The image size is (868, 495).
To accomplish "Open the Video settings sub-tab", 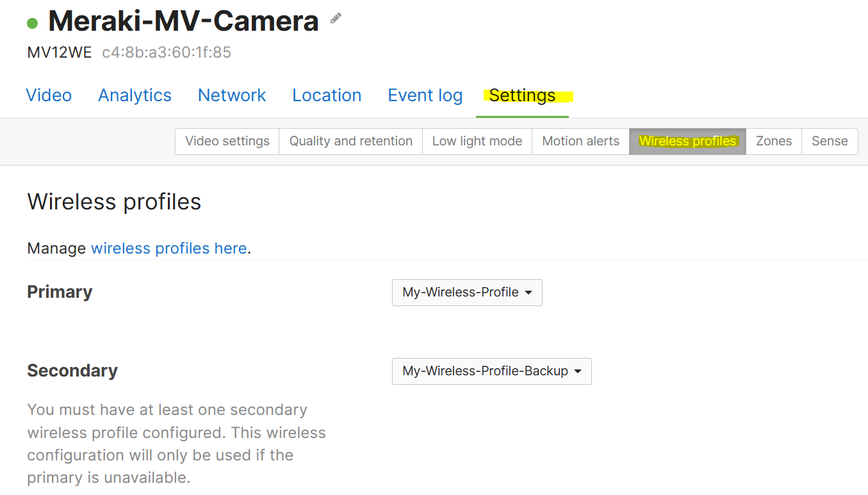I will [227, 141].
